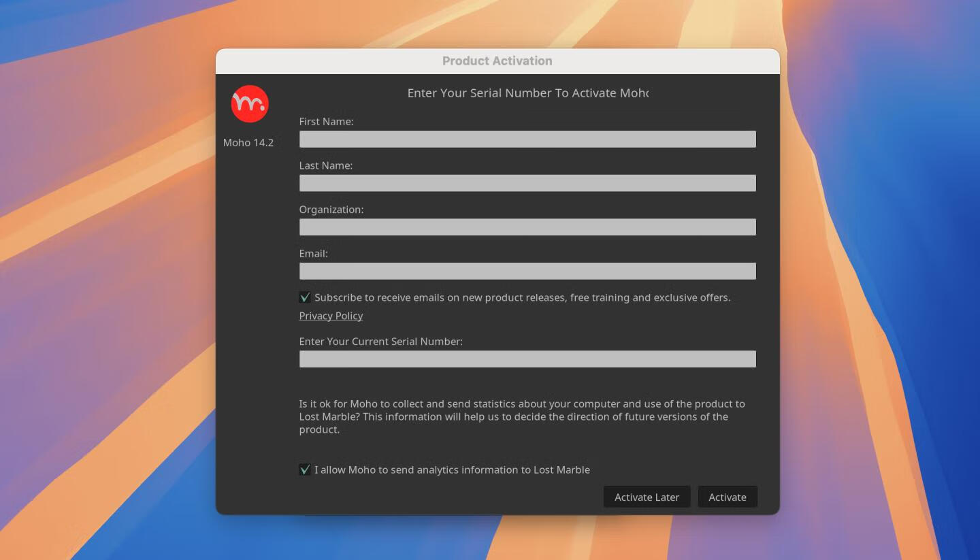
Task: Click the Enter Your Current Serial Number label
Action: tap(381, 341)
